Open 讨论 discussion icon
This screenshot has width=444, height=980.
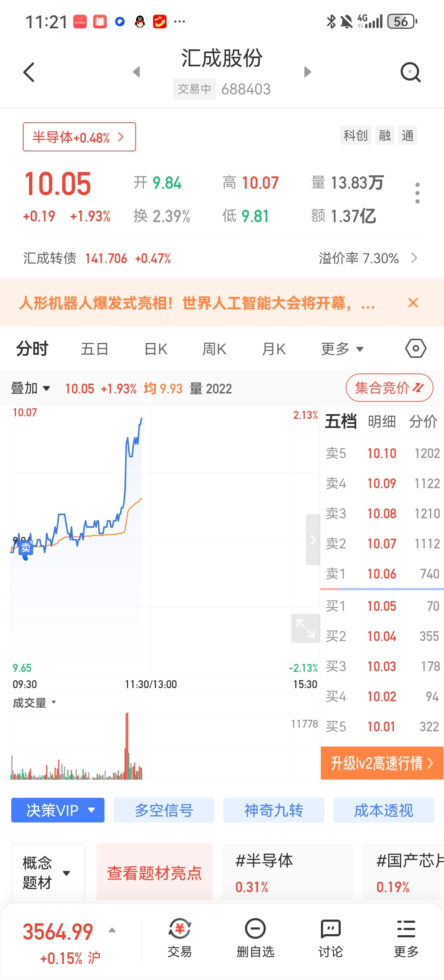click(330, 938)
